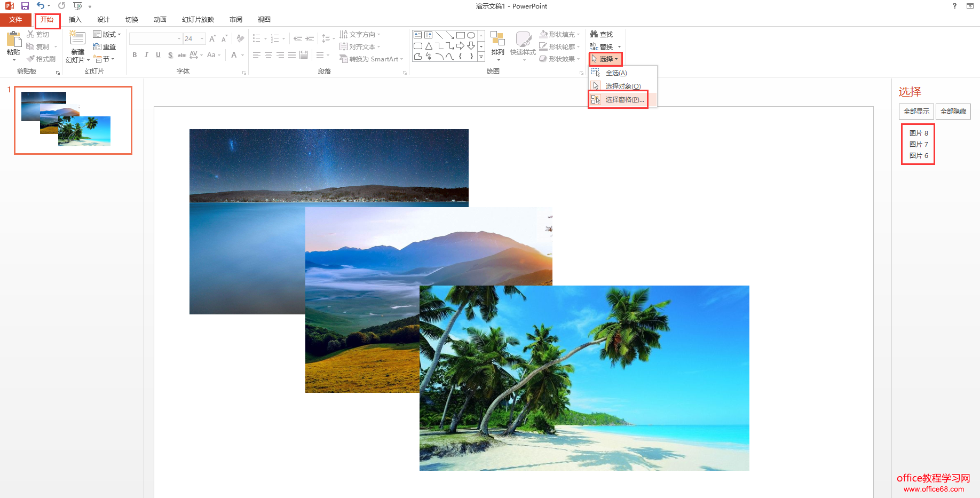
Task: Toggle Underline formatting
Action: click(x=158, y=55)
